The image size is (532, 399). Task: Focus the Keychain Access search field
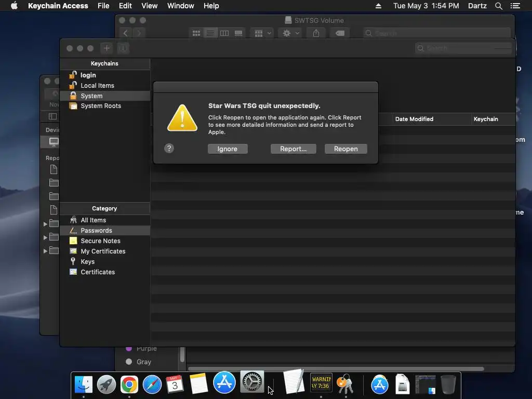point(463,48)
